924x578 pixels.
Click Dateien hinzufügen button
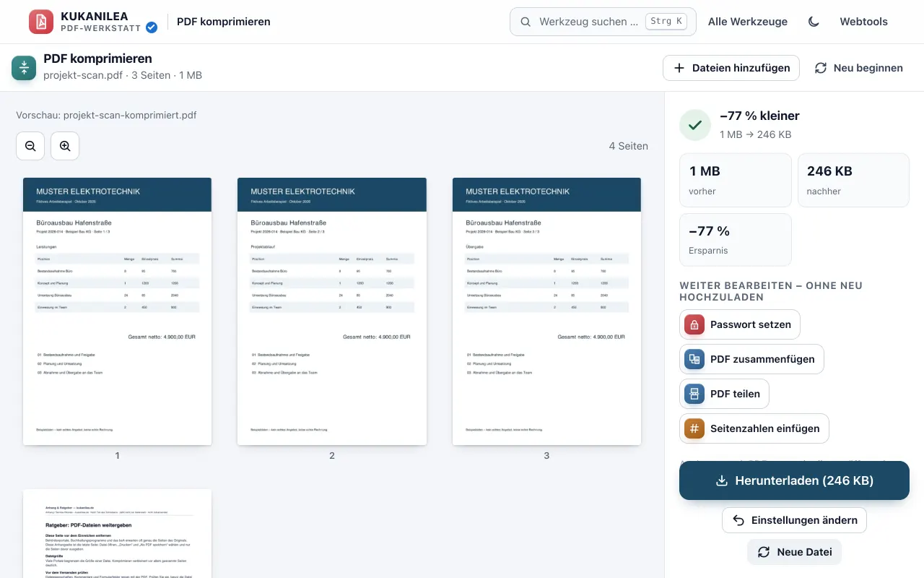(x=731, y=68)
